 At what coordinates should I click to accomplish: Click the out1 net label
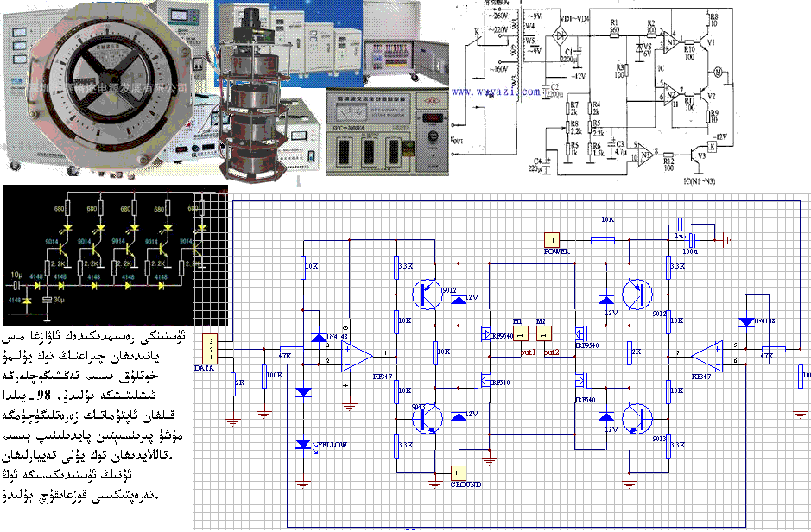528,352
